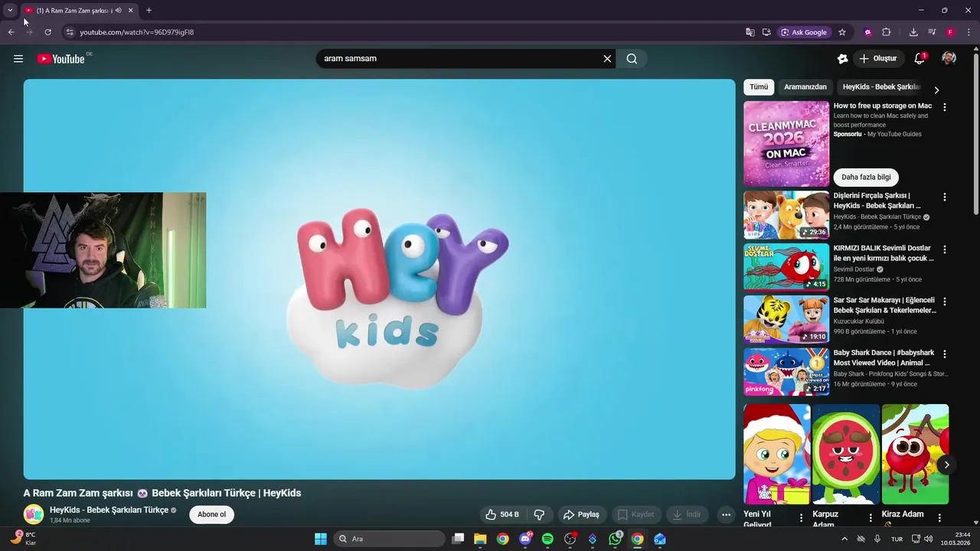This screenshot has width=980, height=551.
Task: Select the Tümü filter chip
Action: tap(759, 86)
